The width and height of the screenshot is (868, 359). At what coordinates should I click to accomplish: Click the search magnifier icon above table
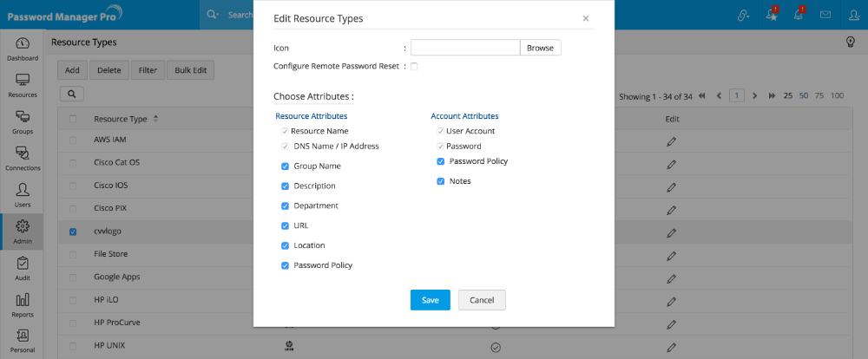pyautogui.click(x=71, y=94)
